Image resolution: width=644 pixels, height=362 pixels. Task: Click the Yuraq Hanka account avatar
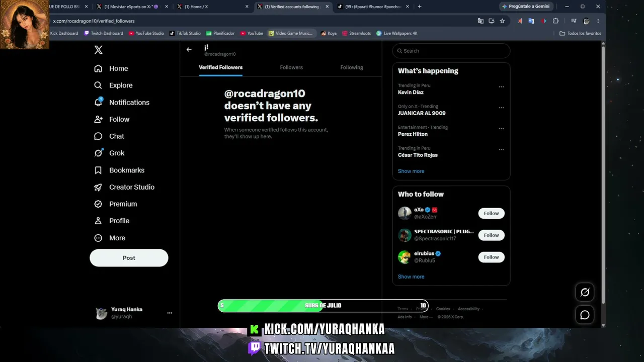pyautogui.click(x=101, y=313)
